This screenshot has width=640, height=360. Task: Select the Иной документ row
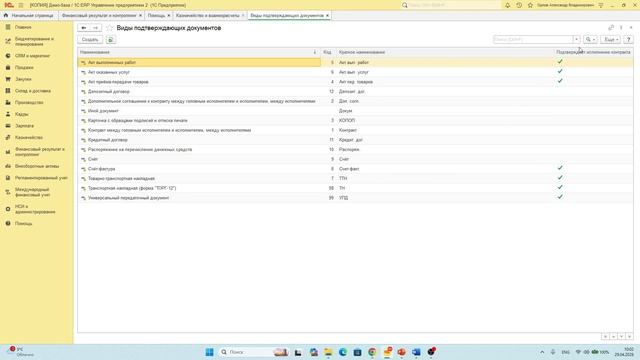(x=355, y=111)
